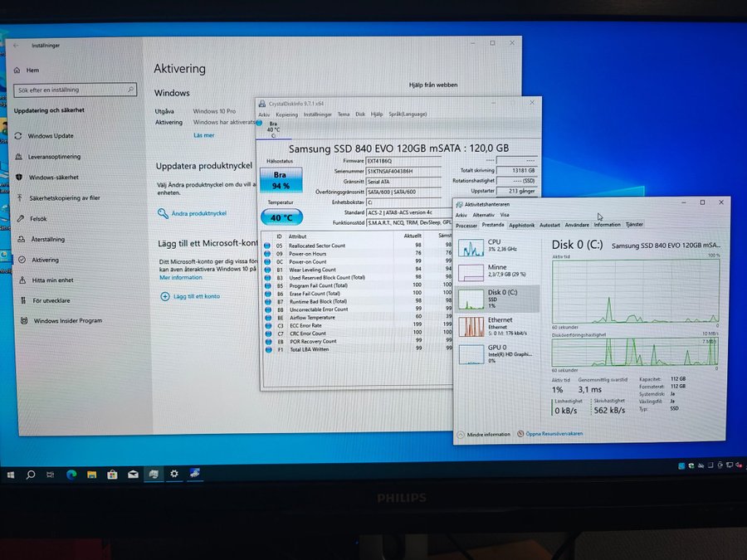Image resolution: width=747 pixels, height=560 pixels.
Task: Click the 'Uncorrectable Error Count' attribute row
Action: [x=358, y=309]
